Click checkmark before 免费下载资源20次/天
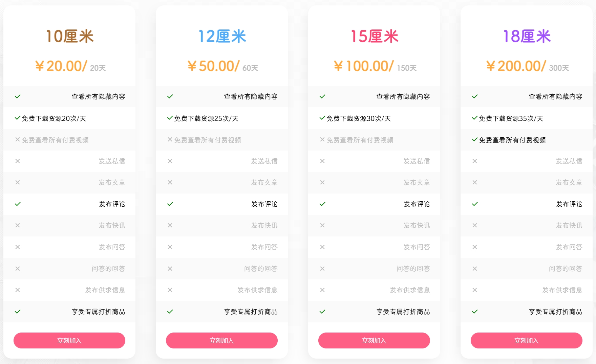 (x=18, y=118)
